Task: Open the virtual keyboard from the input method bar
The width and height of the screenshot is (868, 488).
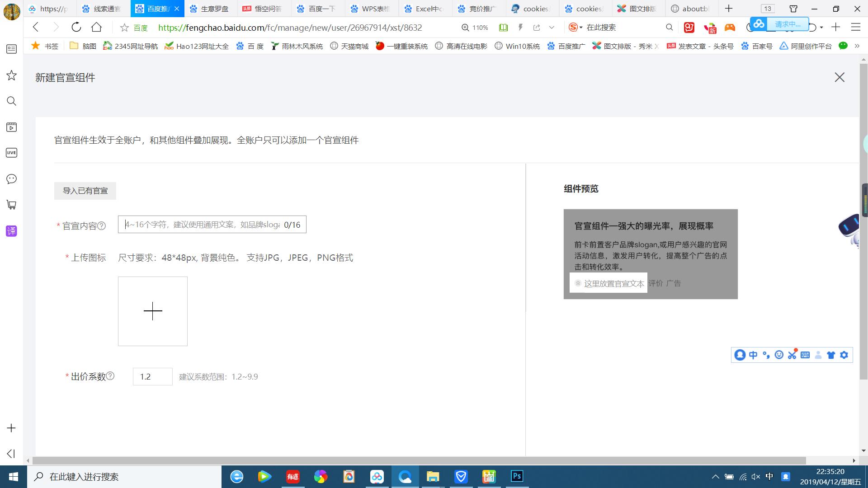Action: (x=805, y=355)
